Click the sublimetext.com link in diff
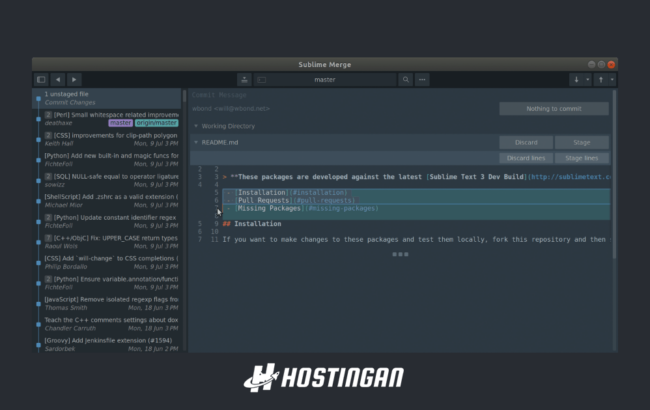650x410 pixels. pos(570,177)
